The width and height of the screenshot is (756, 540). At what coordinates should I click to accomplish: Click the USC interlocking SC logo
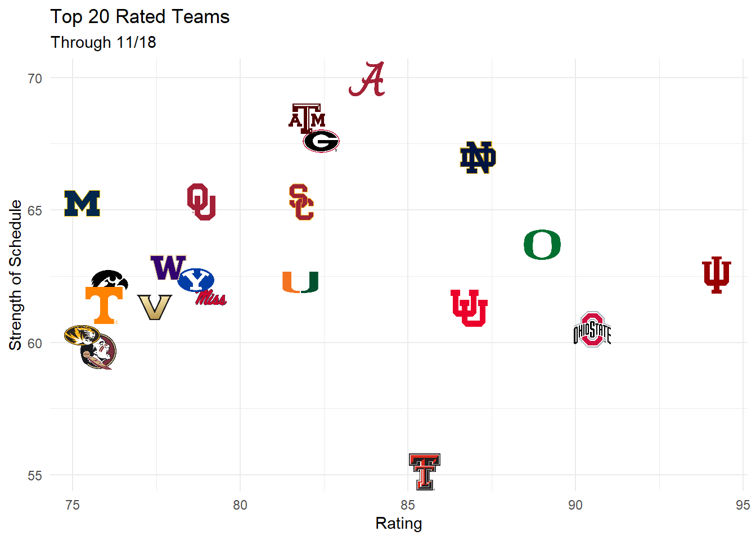pos(301,202)
